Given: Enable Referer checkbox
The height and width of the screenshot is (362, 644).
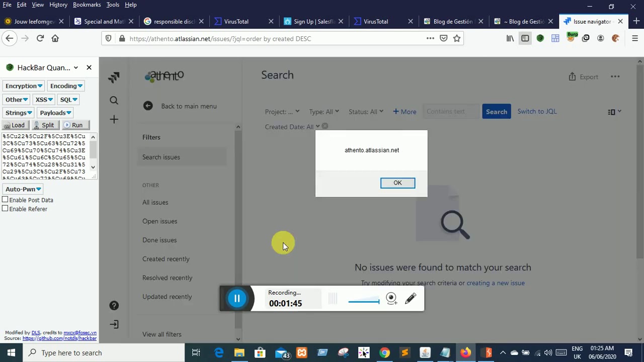Looking at the screenshot, I should 5,209.
